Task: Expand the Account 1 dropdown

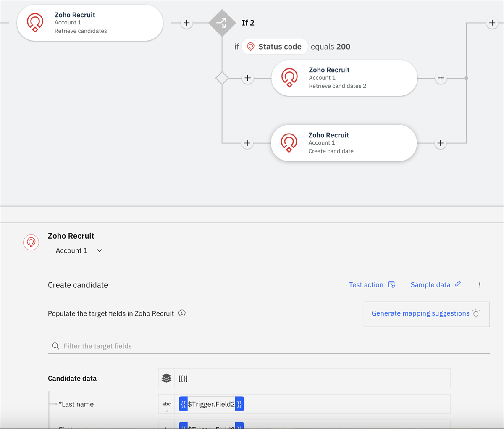Action: 79,250
